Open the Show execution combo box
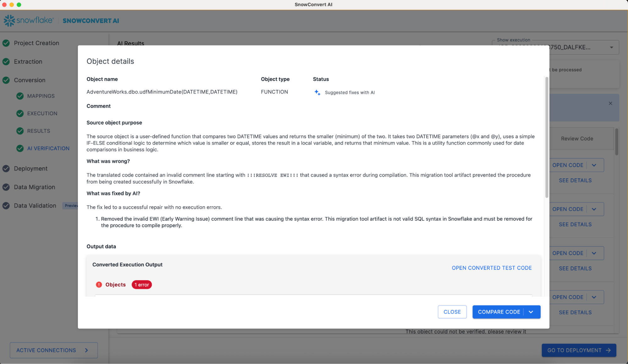The image size is (628, 364). [x=611, y=47]
